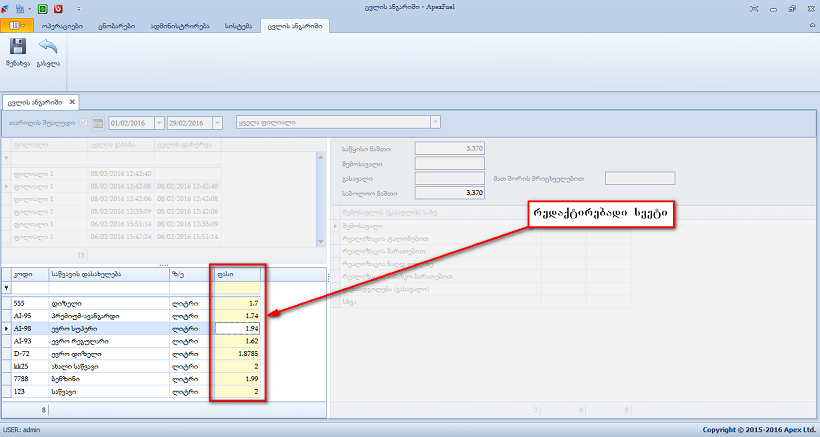Click the red power quick access icon
820x437 pixels.
pyautogui.click(x=58, y=7)
